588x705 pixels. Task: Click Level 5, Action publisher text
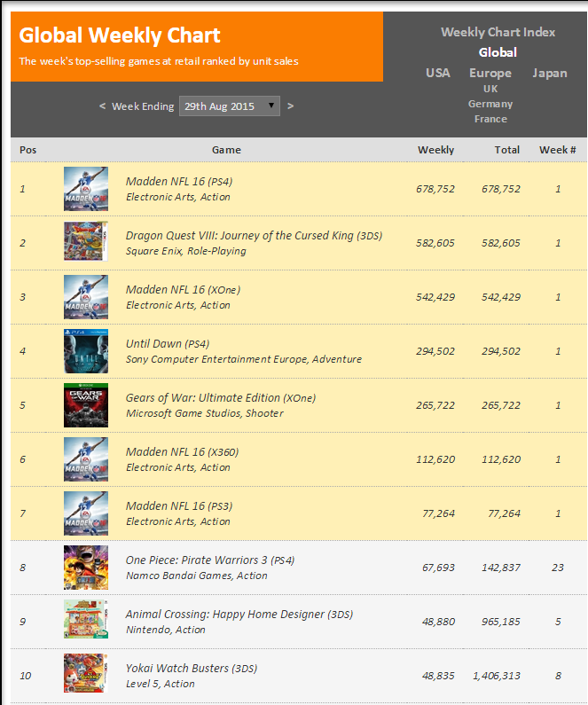coord(160,684)
